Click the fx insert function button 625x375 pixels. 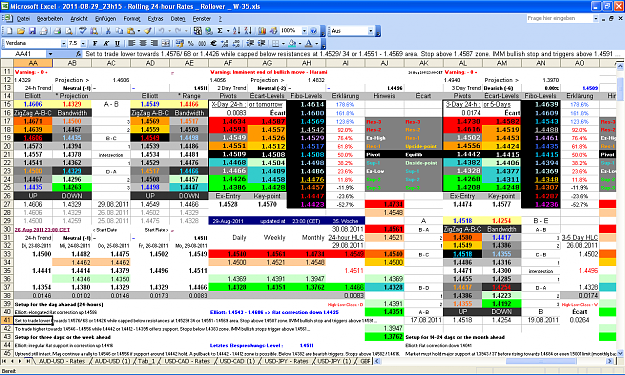[79, 53]
